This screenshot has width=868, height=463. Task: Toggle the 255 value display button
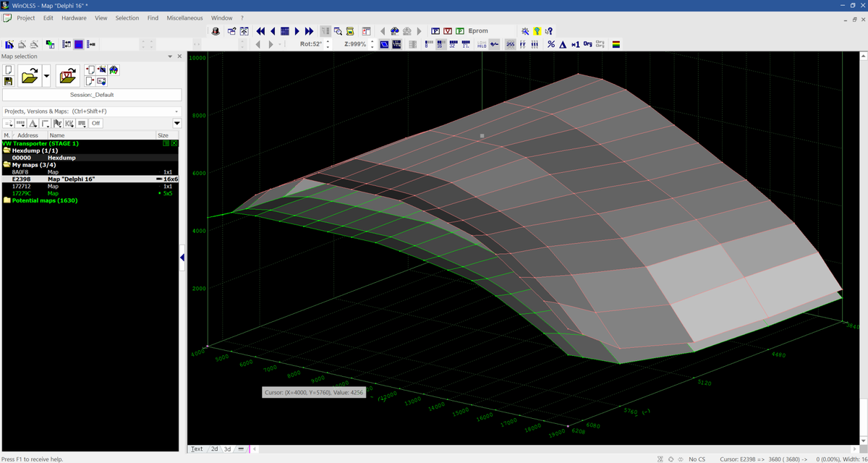510,44
